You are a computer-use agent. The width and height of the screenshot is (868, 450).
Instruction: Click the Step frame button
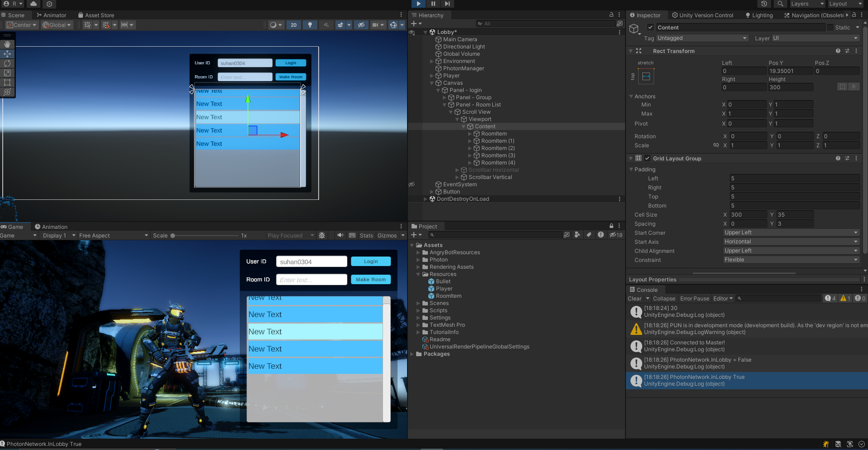click(447, 4)
